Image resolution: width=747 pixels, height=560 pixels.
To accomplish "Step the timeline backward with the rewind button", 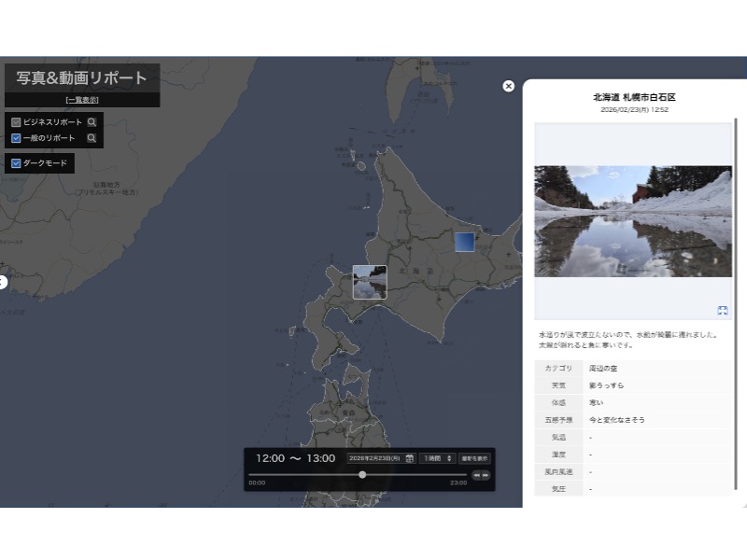I will click(476, 475).
